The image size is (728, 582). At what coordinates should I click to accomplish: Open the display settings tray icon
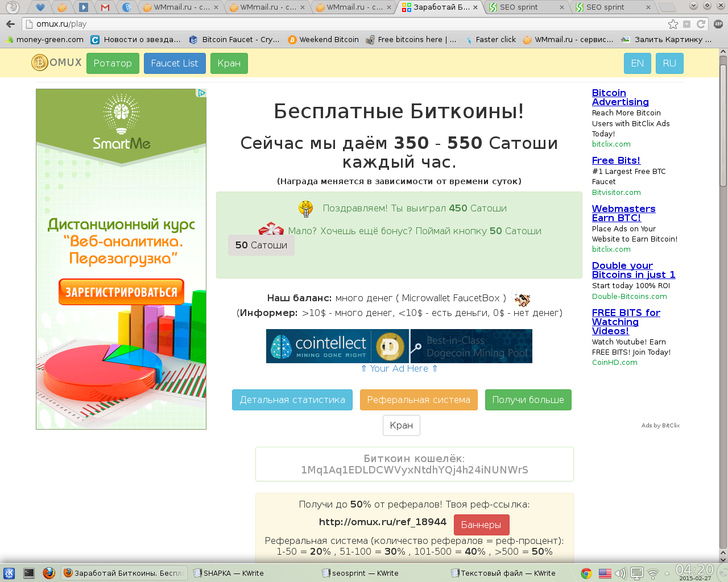(x=637, y=573)
